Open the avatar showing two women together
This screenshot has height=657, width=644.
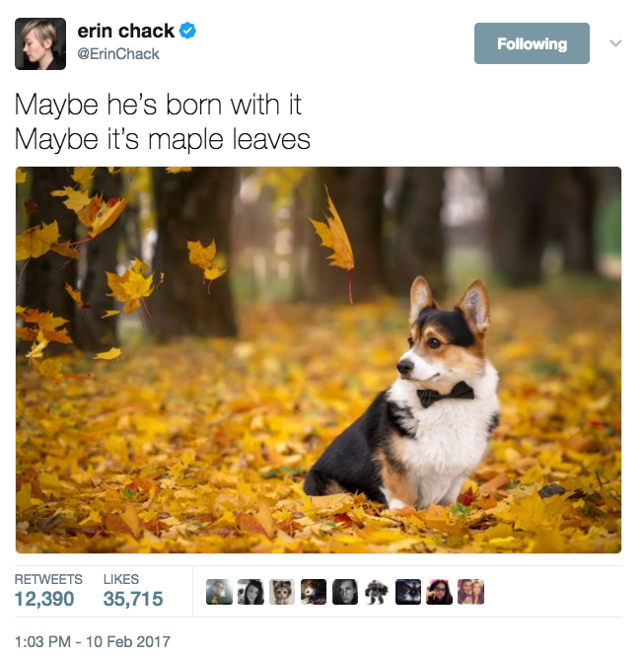tap(471, 592)
